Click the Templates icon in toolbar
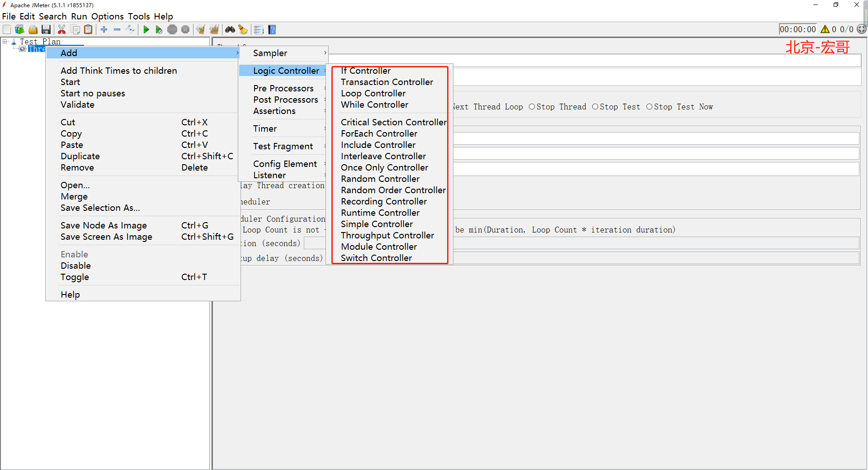Image resolution: width=868 pixels, height=470 pixels. pyautogui.click(x=19, y=30)
